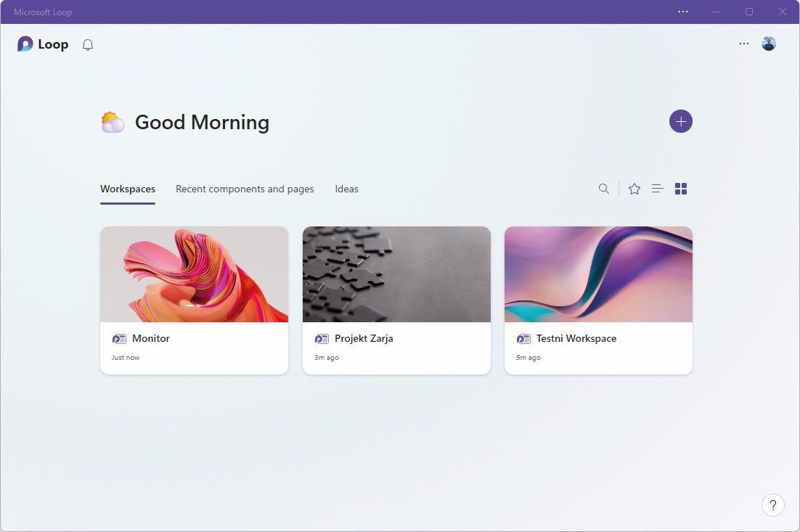
Task: Open the user profile avatar
Action: click(x=769, y=44)
